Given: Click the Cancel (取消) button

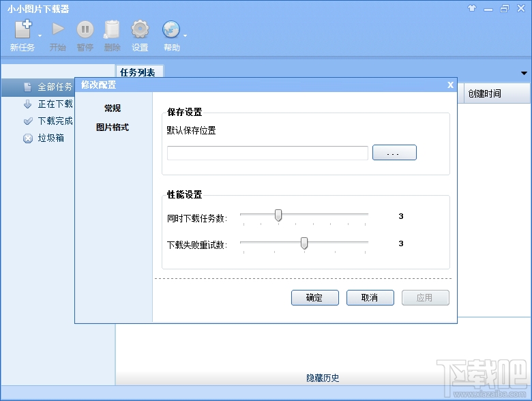Looking at the screenshot, I should click(x=370, y=298).
